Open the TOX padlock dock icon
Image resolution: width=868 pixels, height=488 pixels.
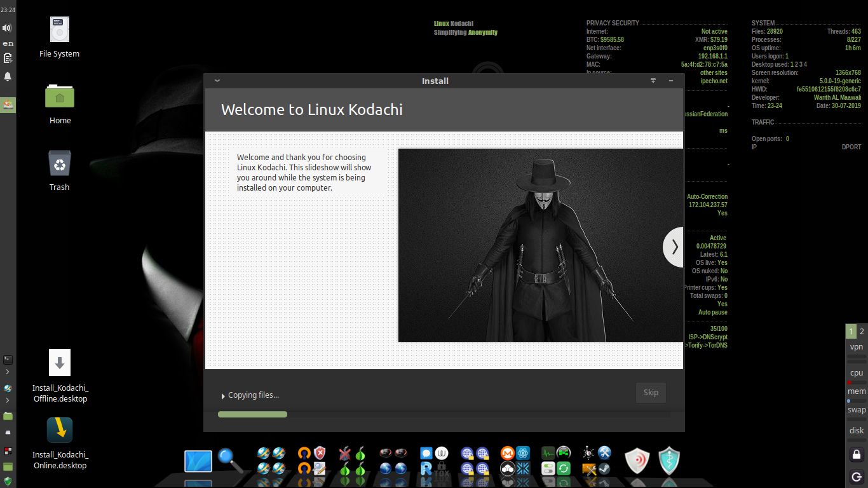[x=442, y=469]
